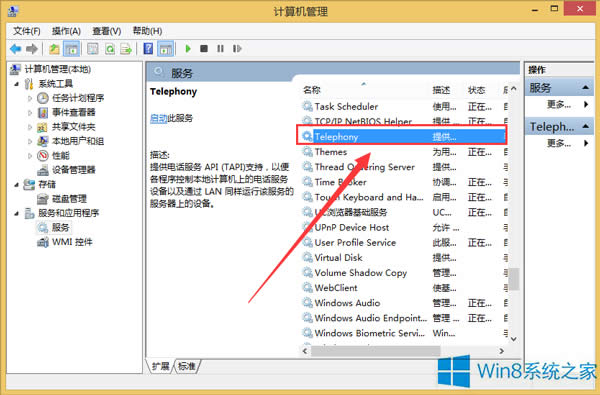
Task: Open 帮助(H) menu
Action: pos(147,31)
